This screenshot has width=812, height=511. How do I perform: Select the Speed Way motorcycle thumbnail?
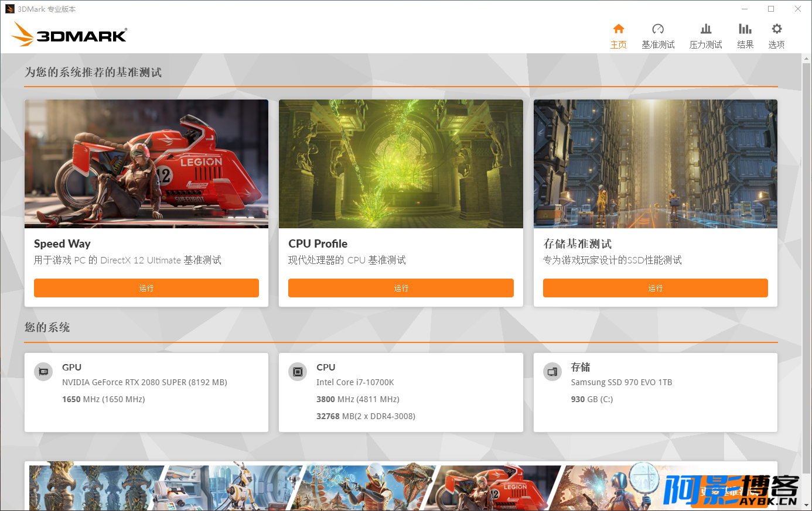tap(146, 164)
